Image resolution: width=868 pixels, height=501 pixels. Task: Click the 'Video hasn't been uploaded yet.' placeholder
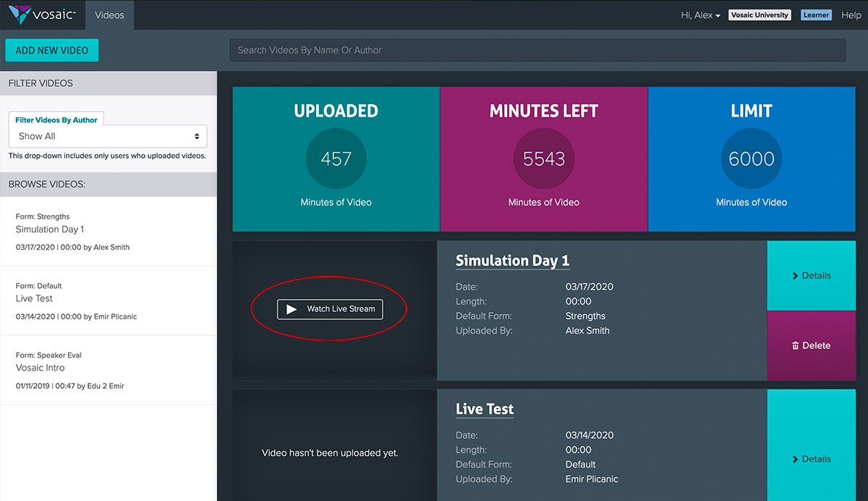[330, 453]
